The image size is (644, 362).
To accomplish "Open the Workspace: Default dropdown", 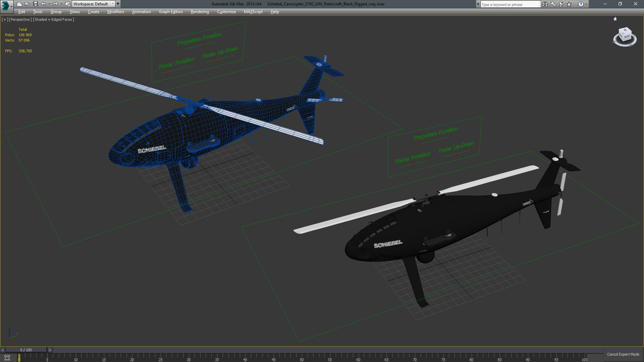I will point(94,4).
